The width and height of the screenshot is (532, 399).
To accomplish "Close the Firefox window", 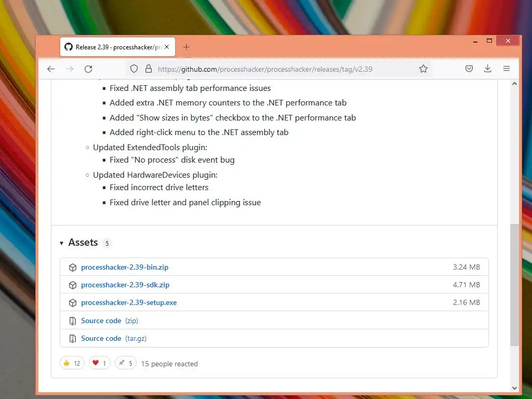I will (x=508, y=41).
